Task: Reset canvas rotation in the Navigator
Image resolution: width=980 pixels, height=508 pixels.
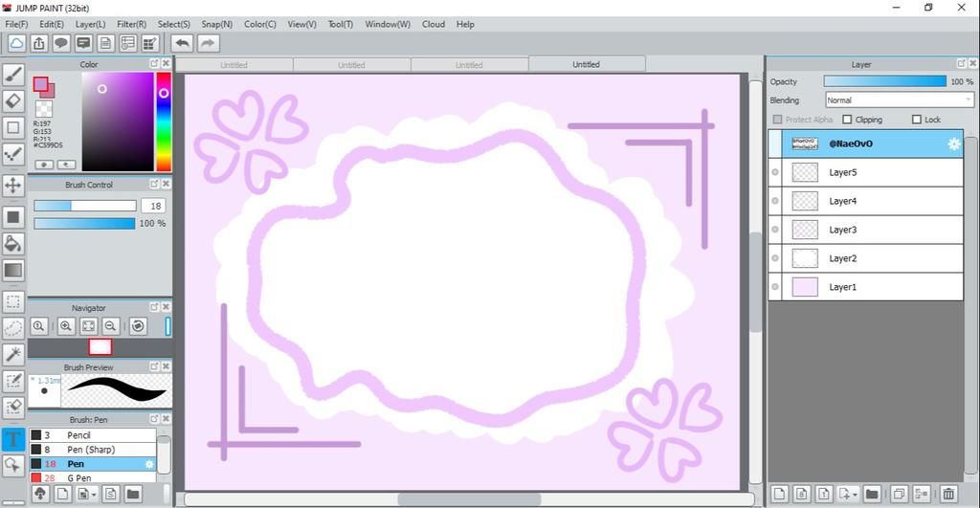Action: 138,326
